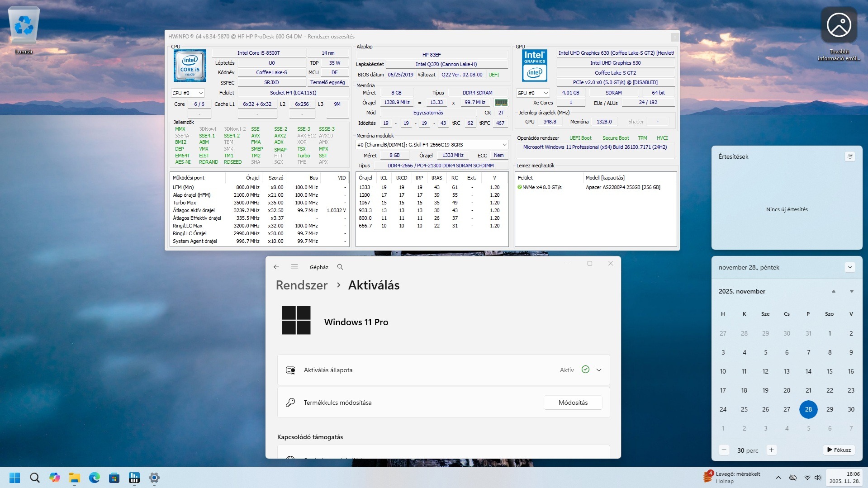Screen dimensions: 868x488
Task: Click the Kapcsolódó támogatás heading
Action: (x=310, y=437)
